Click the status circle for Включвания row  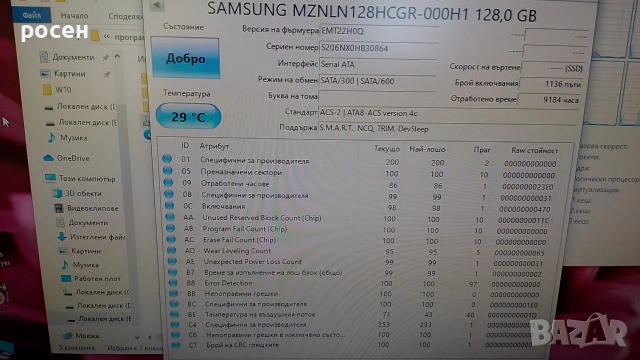[169, 206]
